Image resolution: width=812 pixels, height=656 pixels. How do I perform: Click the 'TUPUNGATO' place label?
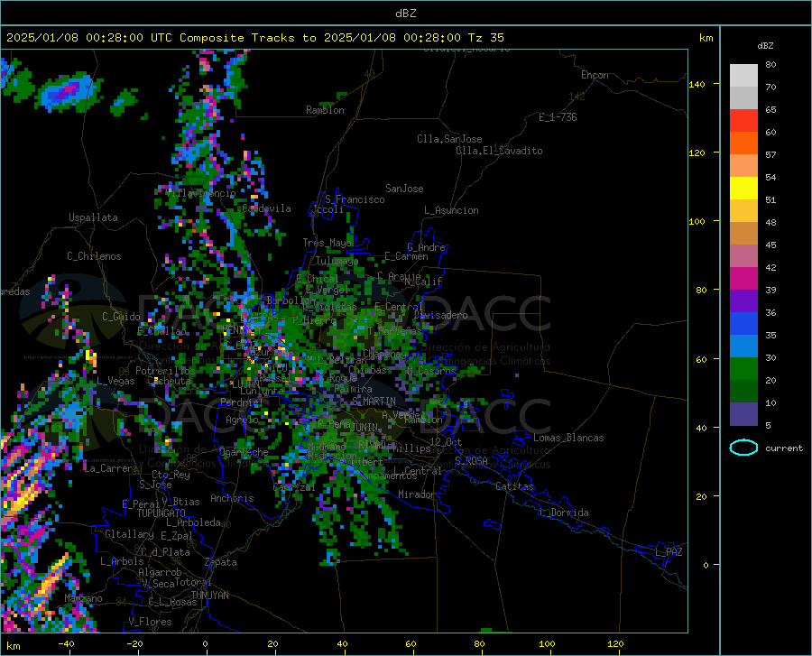tap(161, 513)
